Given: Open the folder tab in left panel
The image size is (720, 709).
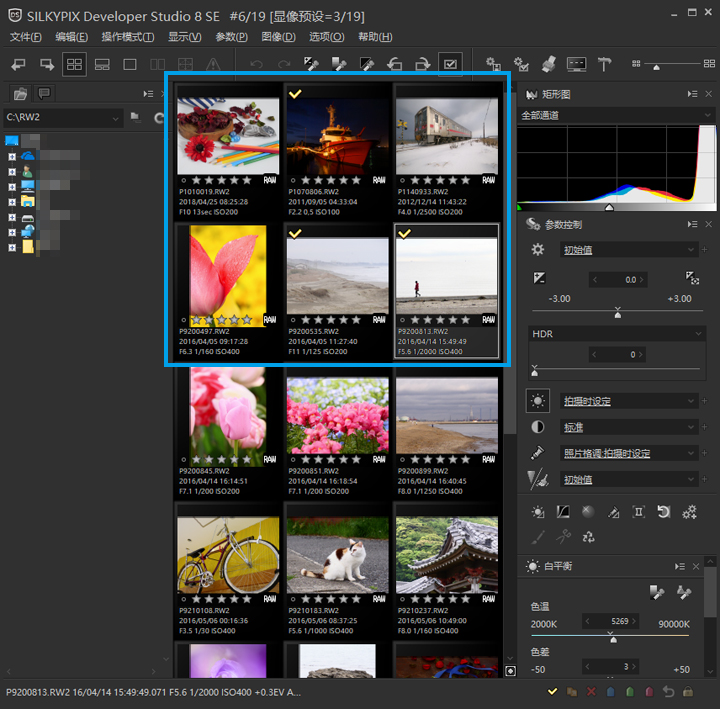Looking at the screenshot, I should click(x=20, y=94).
